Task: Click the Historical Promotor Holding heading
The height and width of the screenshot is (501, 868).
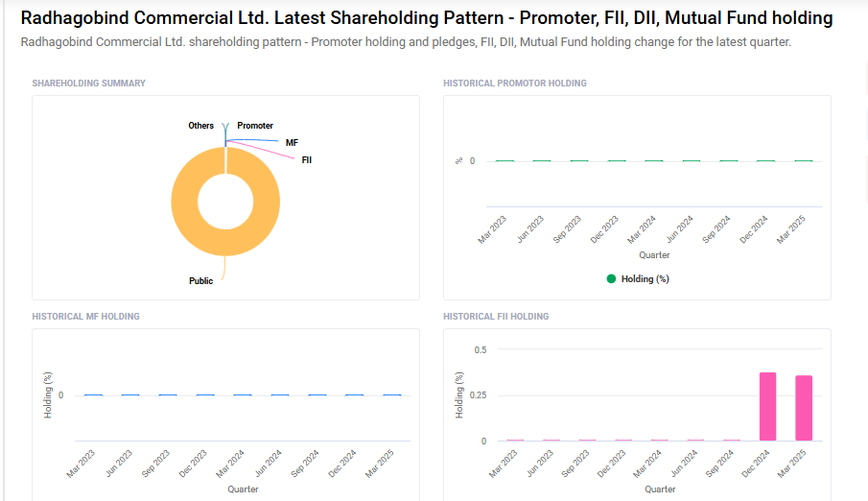Action: (515, 83)
